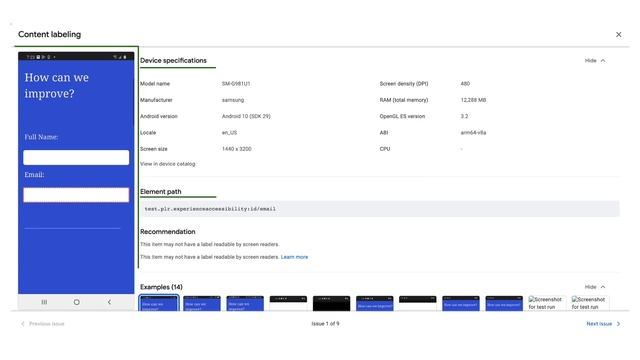Click the Next issue right chevron icon
This screenshot has width=640, height=360.
pos(618,324)
